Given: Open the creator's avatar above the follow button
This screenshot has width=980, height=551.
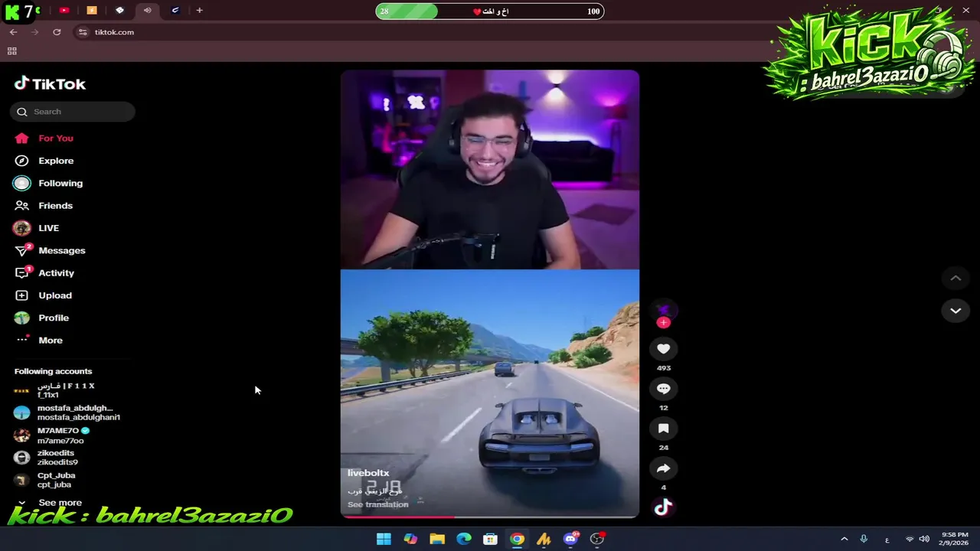Looking at the screenshot, I should (664, 309).
